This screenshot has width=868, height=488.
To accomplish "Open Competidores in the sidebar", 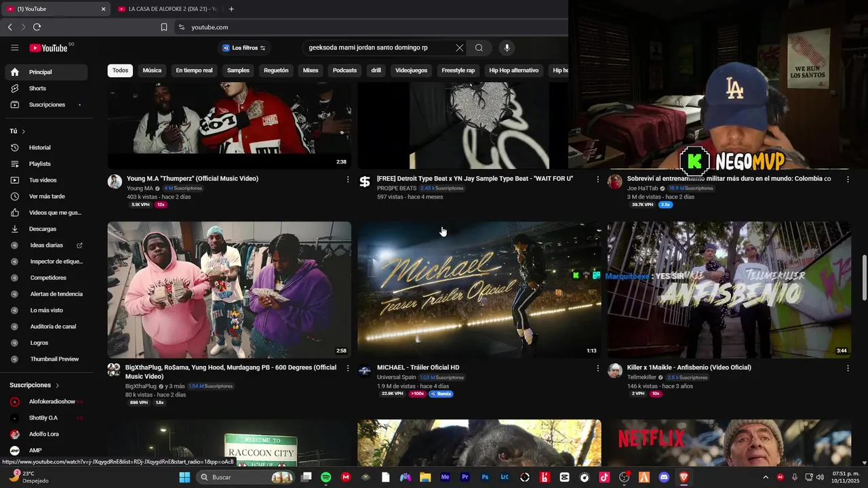I will [x=46, y=277].
